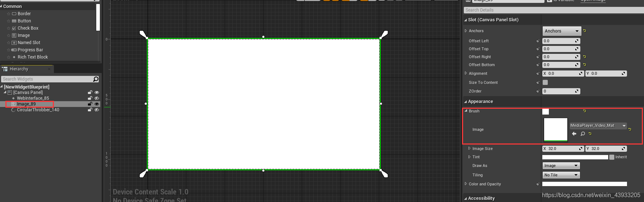The height and width of the screenshot is (202, 644).
Task: Reset the brush image asset to default
Action: pyautogui.click(x=590, y=134)
